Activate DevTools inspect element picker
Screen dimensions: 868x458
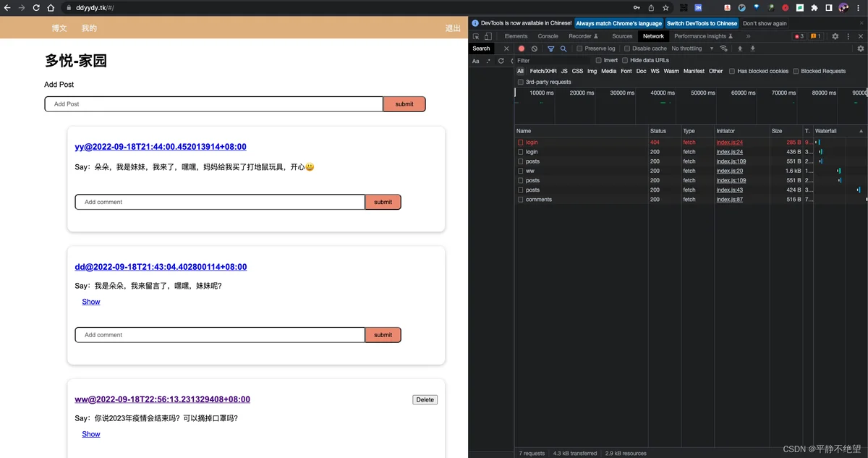[476, 36]
